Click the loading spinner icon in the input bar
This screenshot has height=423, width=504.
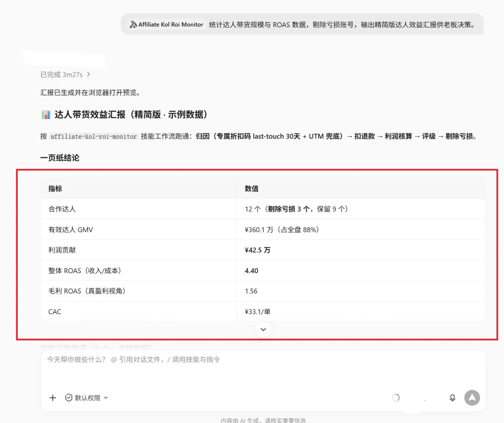click(x=396, y=398)
